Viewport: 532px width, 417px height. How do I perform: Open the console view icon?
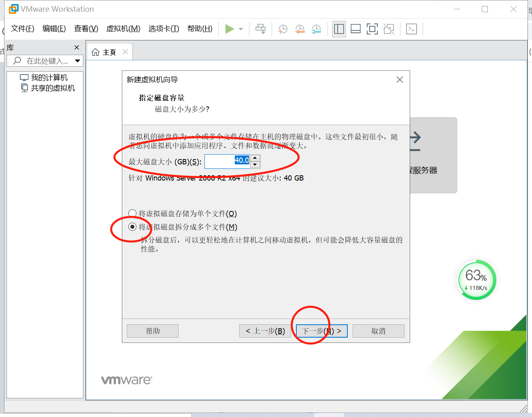click(412, 29)
